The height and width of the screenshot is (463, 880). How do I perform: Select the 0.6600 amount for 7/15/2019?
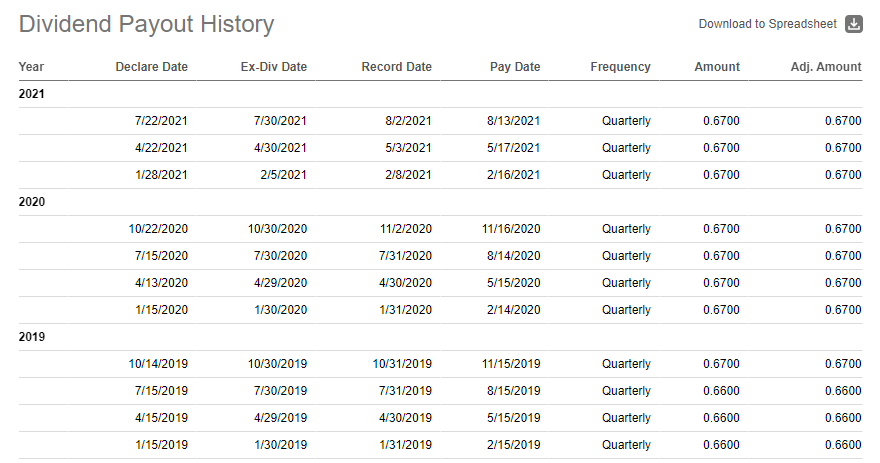pos(721,391)
